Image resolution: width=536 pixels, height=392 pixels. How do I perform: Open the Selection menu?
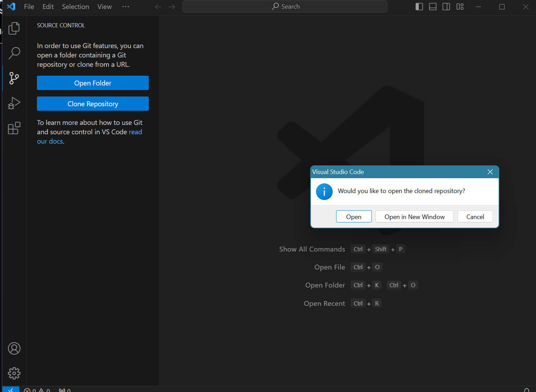(x=75, y=7)
